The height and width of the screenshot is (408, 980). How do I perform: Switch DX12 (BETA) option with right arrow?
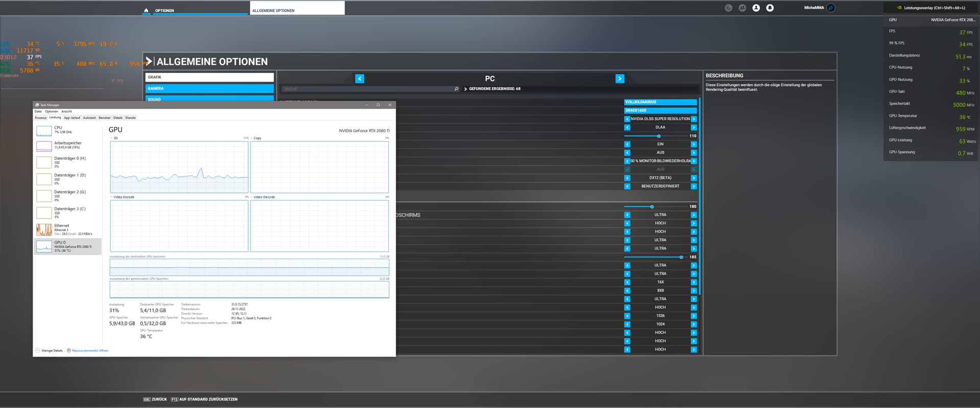(x=694, y=178)
